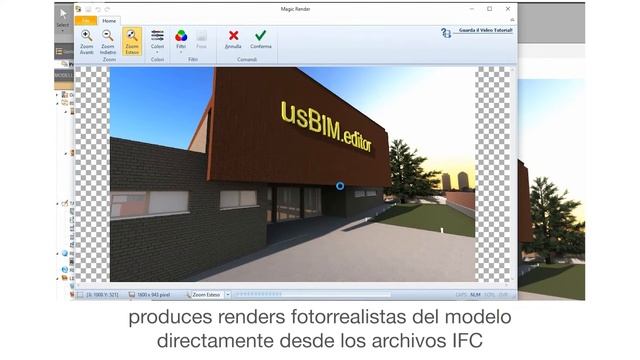The width and height of the screenshot is (640, 360).
Task: Click the list panel icon in background window
Action: coord(60,51)
